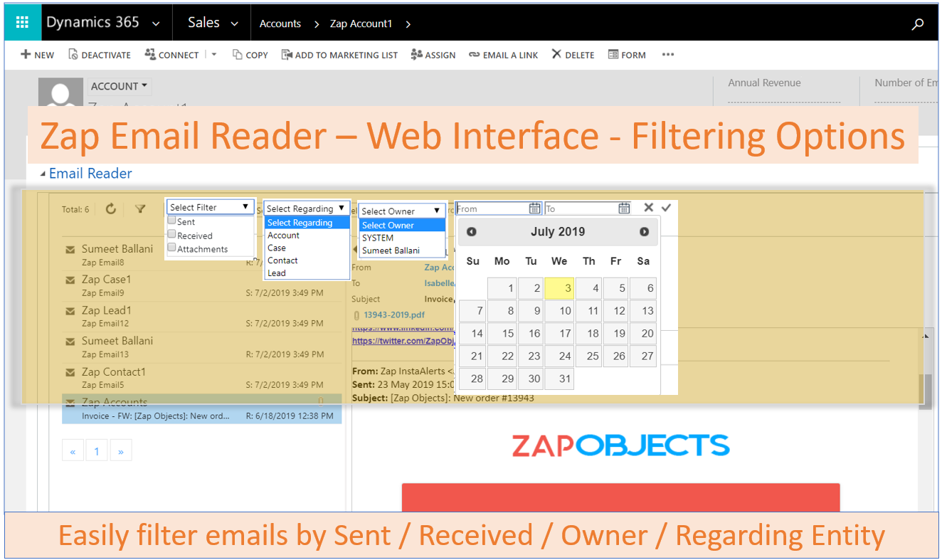Apply the date filter with checkmark icon
This screenshot has width=942, height=560.
pyautogui.click(x=666, y=208)
